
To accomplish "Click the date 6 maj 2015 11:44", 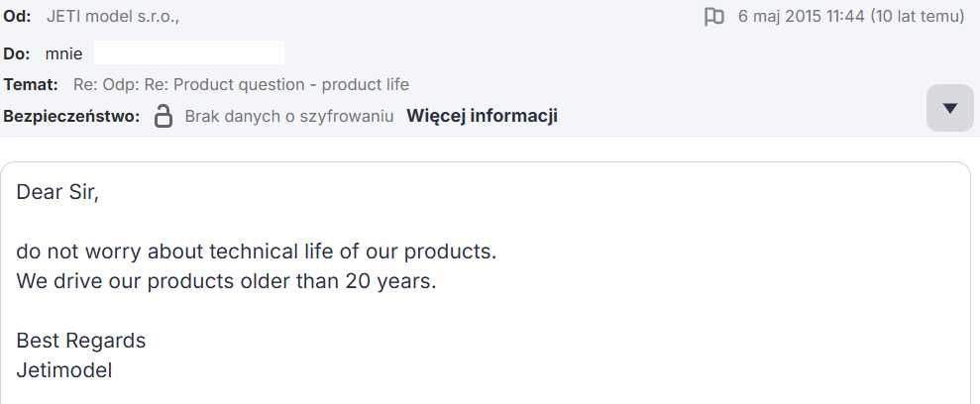I will (801, 17).
